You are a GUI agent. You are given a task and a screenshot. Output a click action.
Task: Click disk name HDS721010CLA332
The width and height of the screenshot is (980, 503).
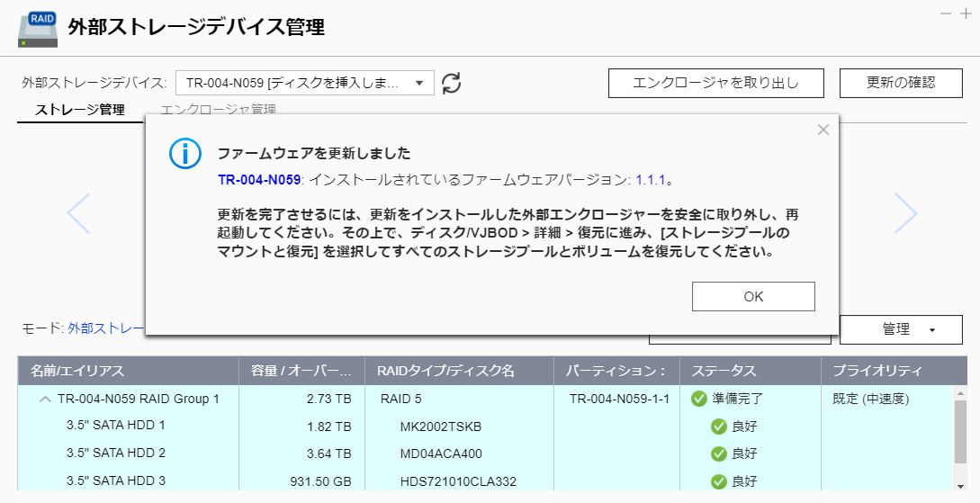click(x=458, y=481)
